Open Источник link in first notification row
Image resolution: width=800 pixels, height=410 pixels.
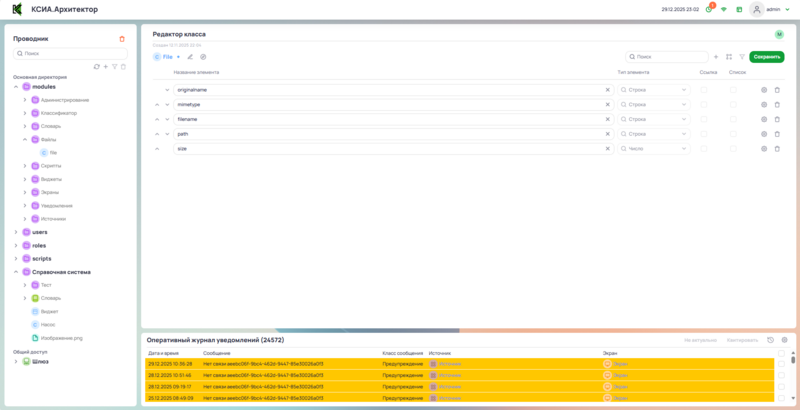point(449,364)
